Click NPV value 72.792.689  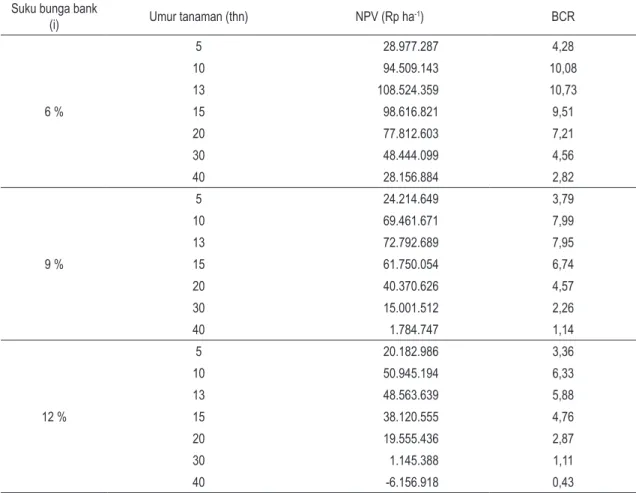410,243
